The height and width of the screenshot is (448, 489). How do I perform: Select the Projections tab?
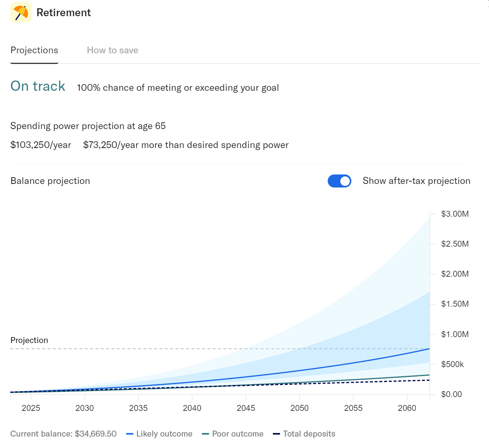[x=34, y=50]
